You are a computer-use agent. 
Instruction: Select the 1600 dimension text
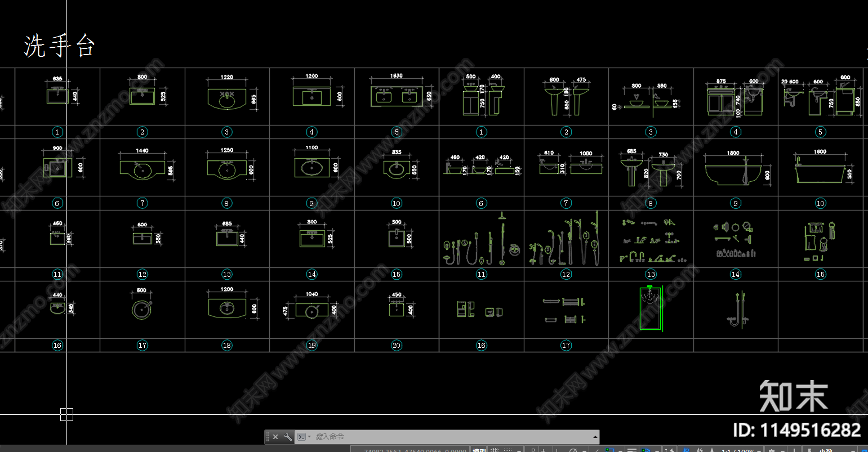(x=820, y=151)
